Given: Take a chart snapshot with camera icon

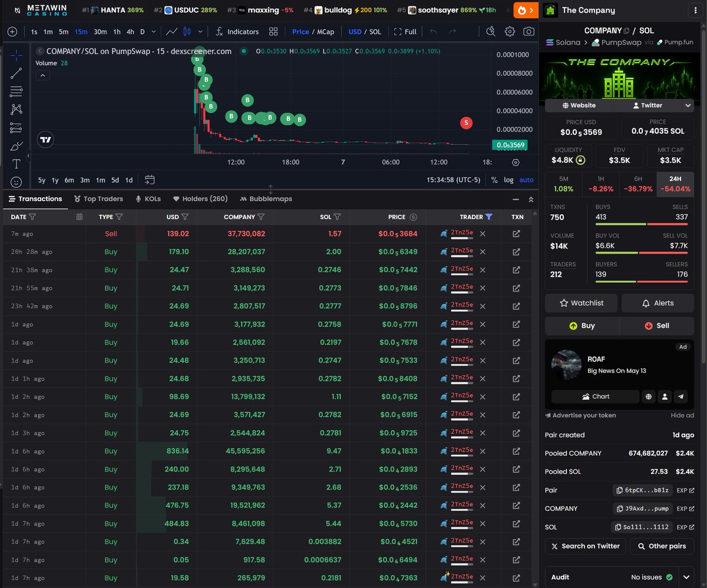Looking at the screenshot, I should 529,32.
